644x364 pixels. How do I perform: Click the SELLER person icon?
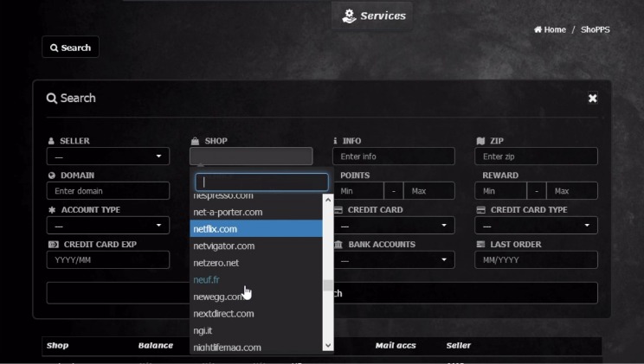coord(51,141)
